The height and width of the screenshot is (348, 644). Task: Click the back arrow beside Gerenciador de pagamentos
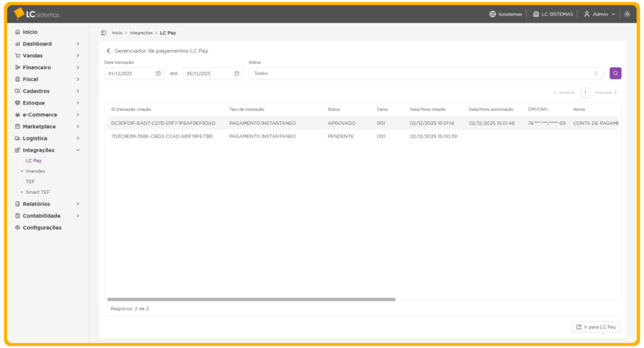[108, 51]
